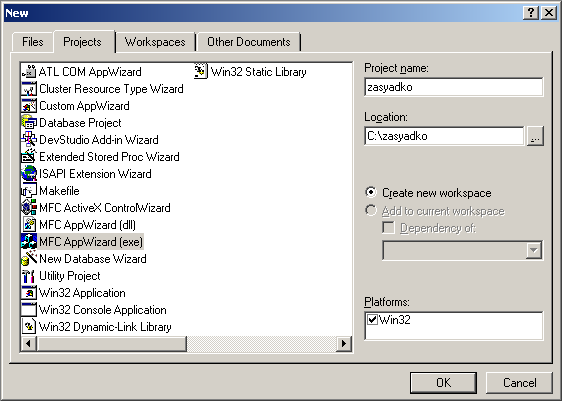Select the ATL COM AppWizard icon

pos(29,72)
